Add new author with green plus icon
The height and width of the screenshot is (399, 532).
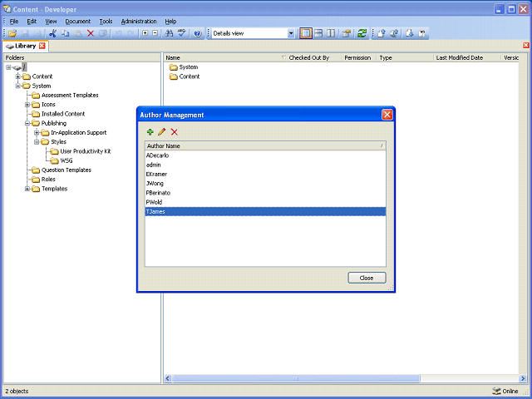tap(150, 132)
